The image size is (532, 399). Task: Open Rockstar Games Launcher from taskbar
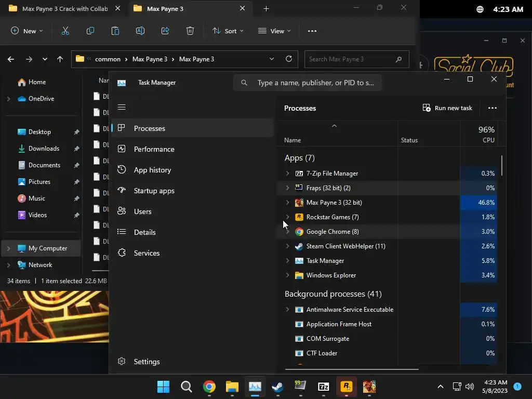[347, 387]
